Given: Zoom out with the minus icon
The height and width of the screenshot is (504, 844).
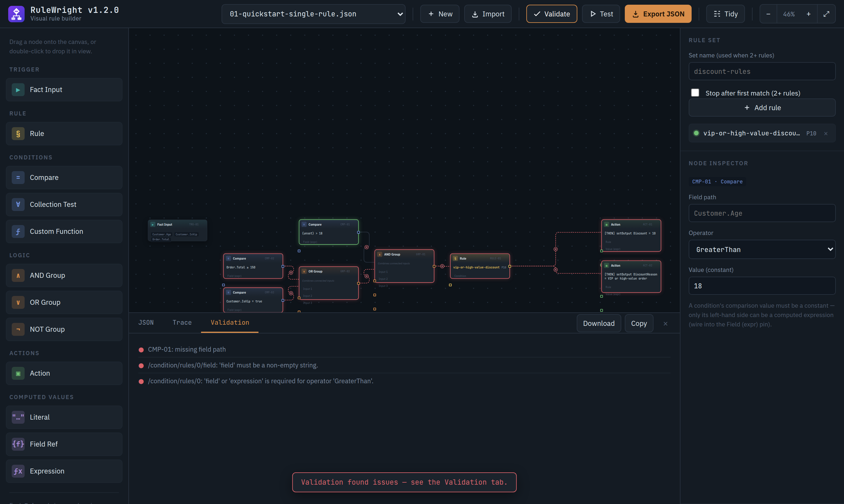Looking at the screenshot, I should pyautogui.click(x=768, y=14).
